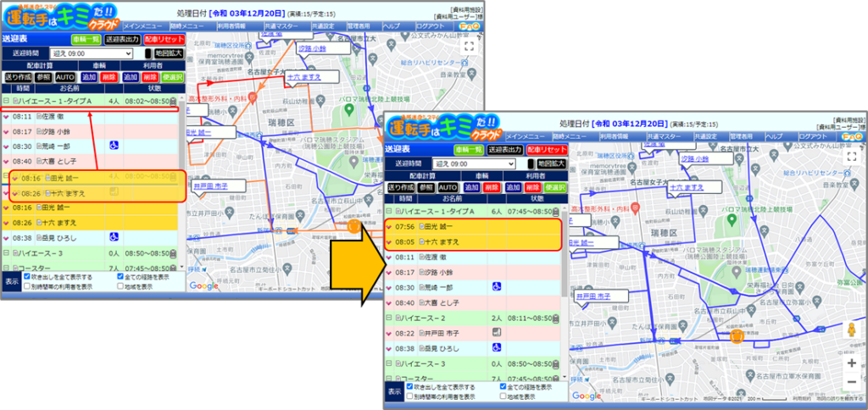Open 井戸田 市子 balloon link on back map
868x410 pixels.
click(x=209, y=186)
